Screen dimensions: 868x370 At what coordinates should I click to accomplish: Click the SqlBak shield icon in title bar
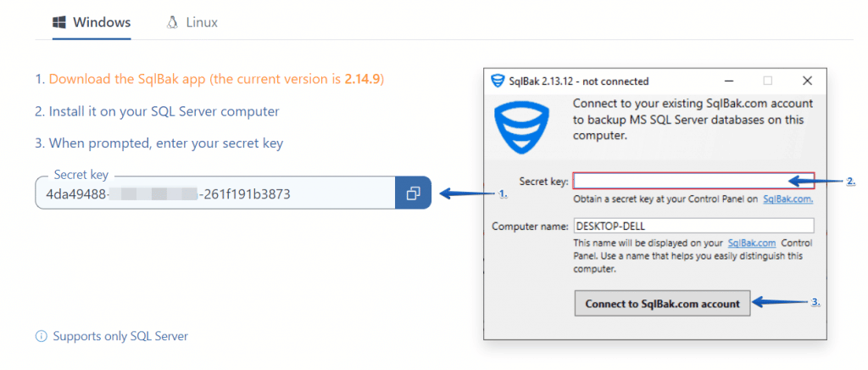pyautogui.click(x=498, y=81)
